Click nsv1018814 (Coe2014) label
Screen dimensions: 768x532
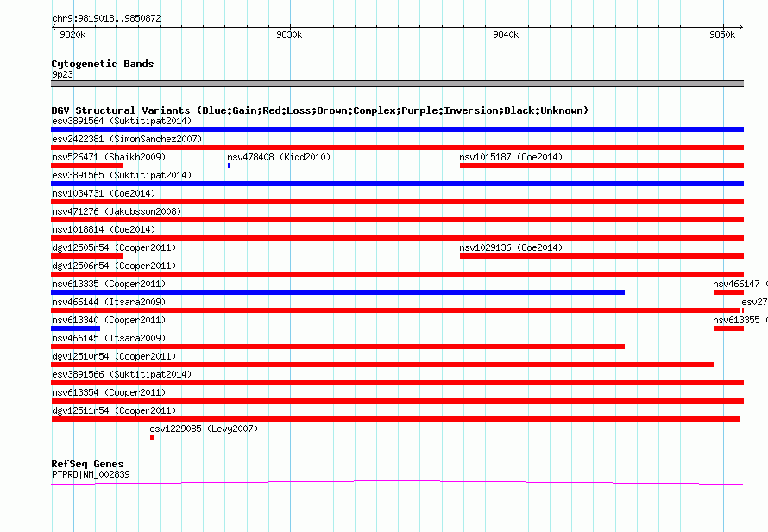click(104, 229)
